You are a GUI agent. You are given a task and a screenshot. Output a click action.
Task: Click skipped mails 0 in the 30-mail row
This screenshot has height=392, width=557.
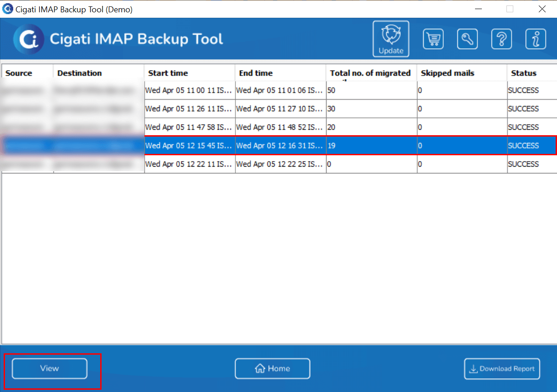coord(462,109)
